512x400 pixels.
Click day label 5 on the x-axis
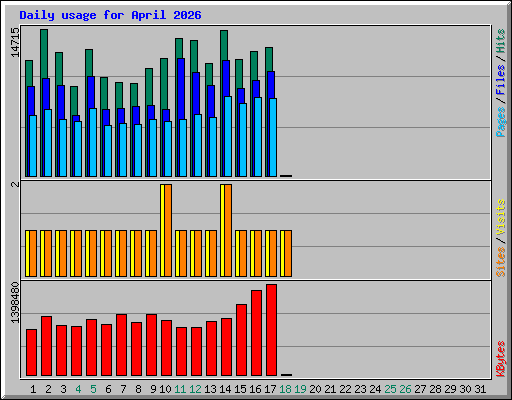(x=93, y=389)
